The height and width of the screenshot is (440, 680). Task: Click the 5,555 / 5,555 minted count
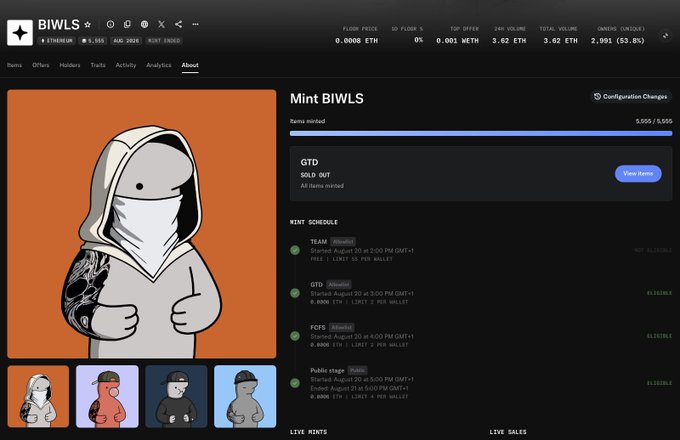click(654, 121)
